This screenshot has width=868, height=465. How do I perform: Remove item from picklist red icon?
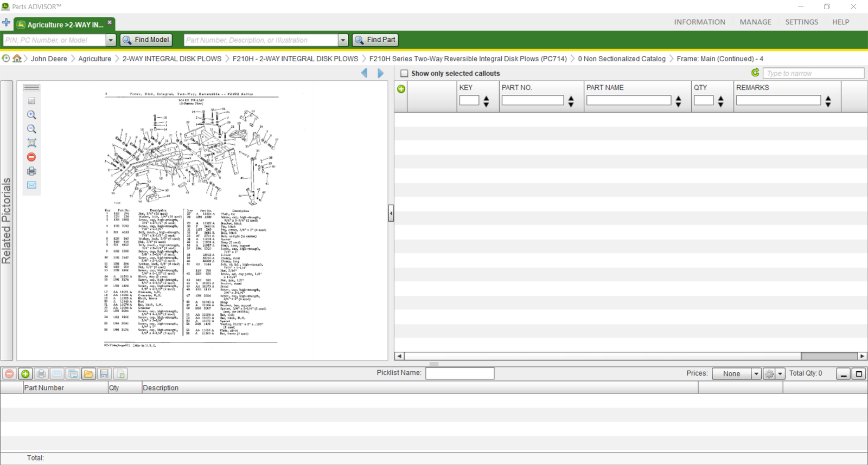[x=9, y=374]
